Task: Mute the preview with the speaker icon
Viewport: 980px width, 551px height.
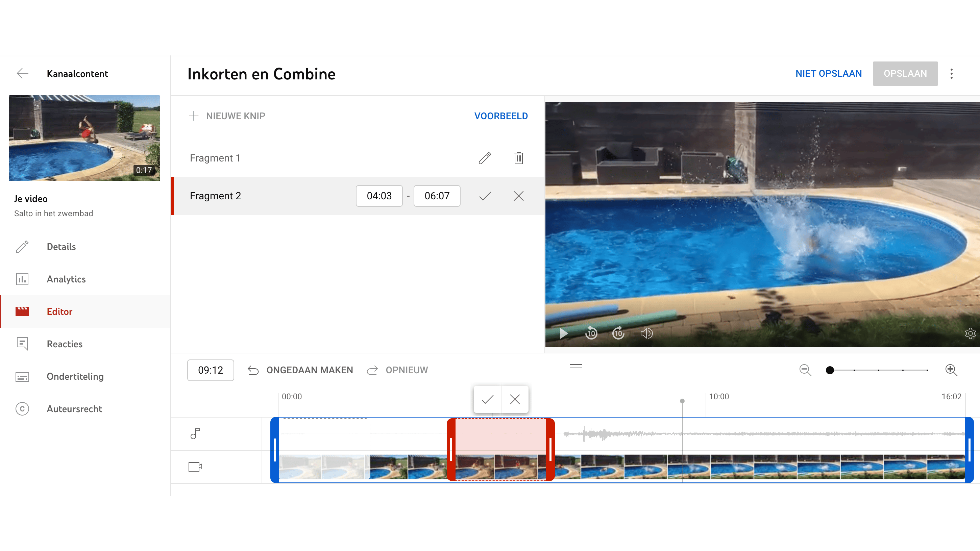Action: (x=646, y=333)
